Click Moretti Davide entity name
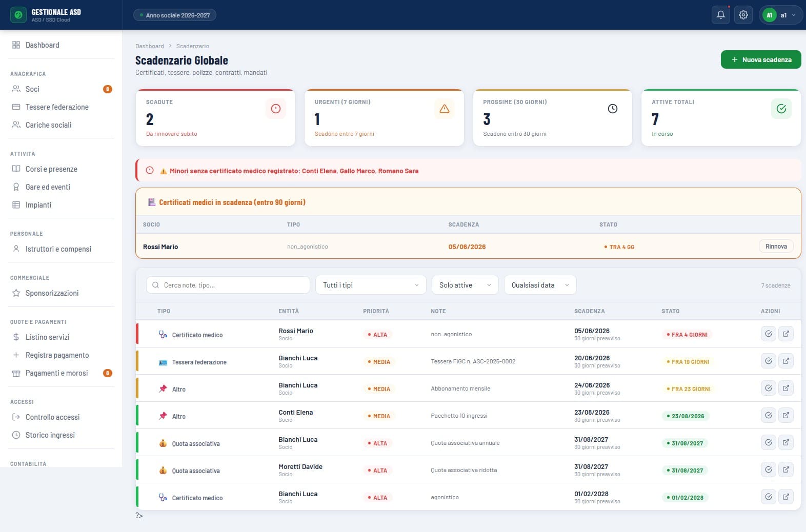 point(300,467)
